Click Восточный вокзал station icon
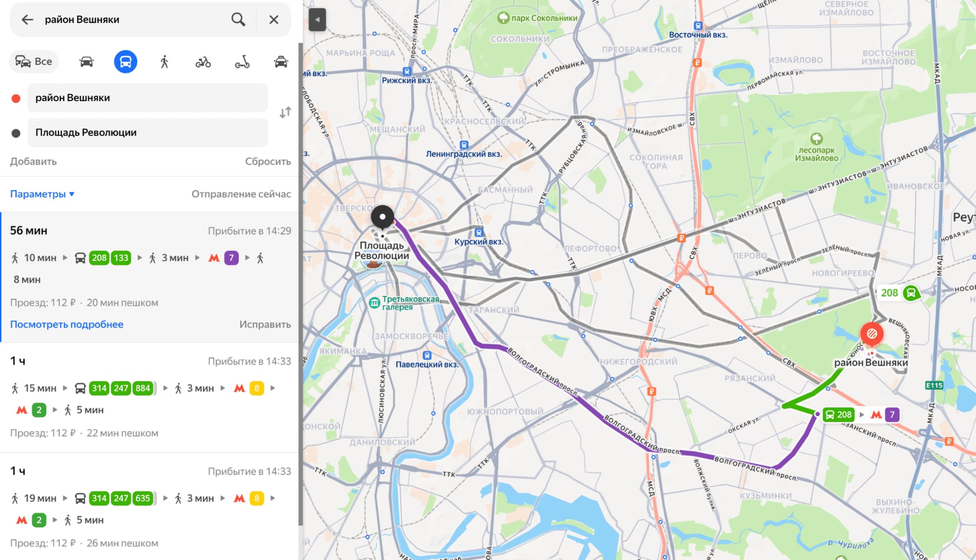976x560 pixels. (x=698, y=26)
